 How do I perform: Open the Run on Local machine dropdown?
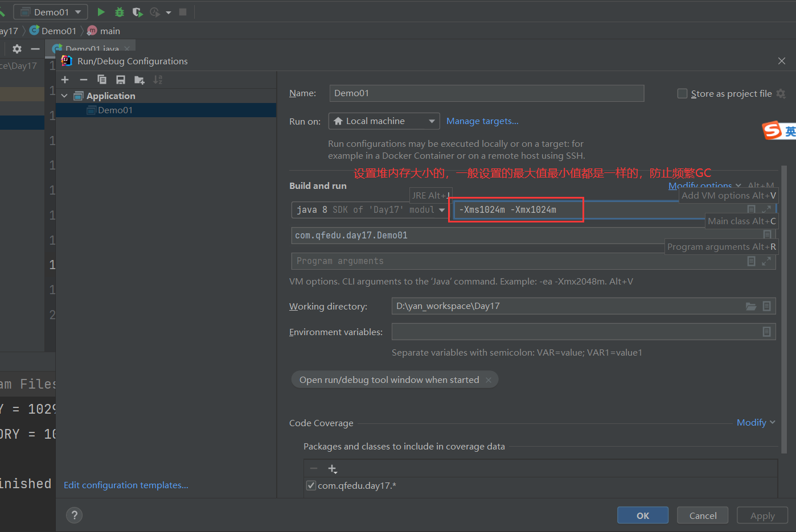(x=384, y=121)
